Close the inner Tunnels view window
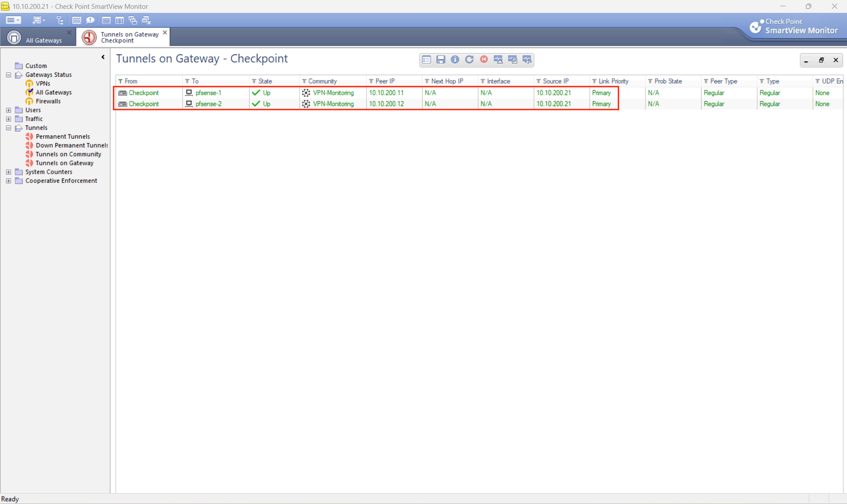 click(836, 60)
